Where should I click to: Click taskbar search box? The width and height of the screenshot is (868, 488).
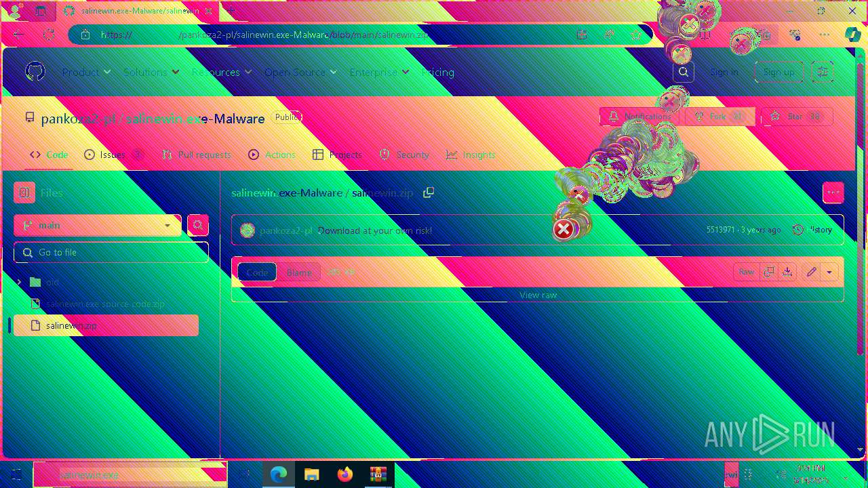[x=130, y=475]
